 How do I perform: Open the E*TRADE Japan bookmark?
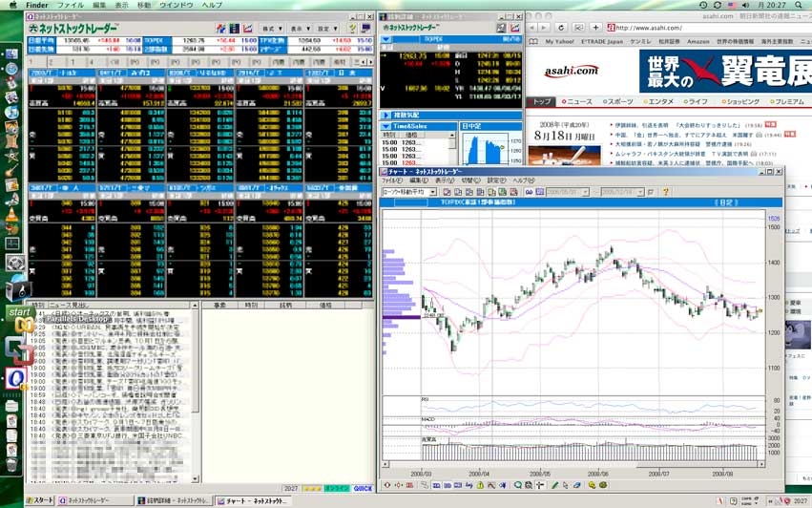tap(602, 41)
